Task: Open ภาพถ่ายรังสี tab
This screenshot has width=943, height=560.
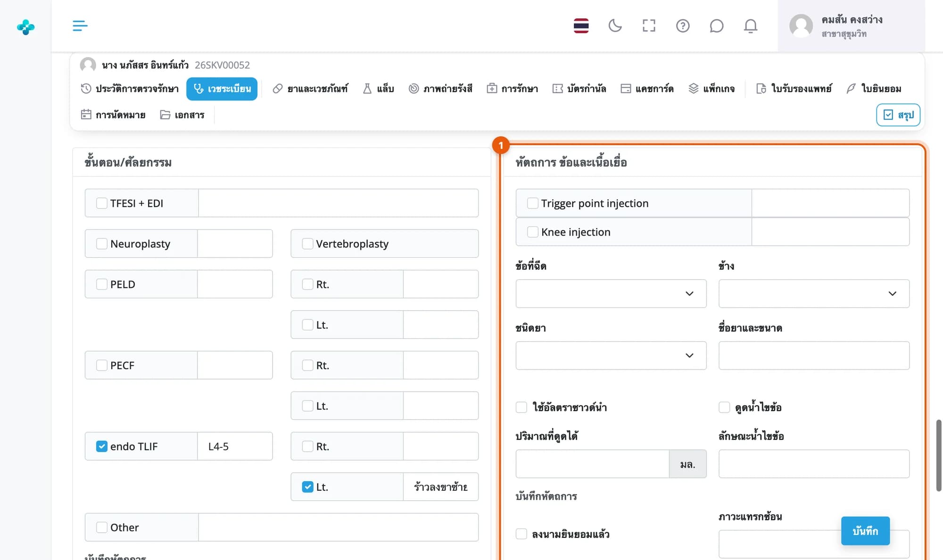Action: pos(440,89)
